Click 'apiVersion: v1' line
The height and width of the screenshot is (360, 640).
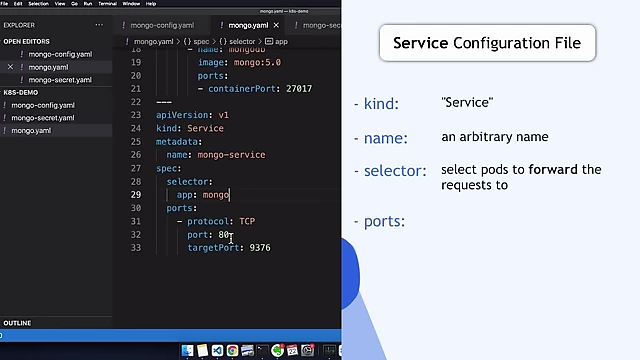coord(192,115)
